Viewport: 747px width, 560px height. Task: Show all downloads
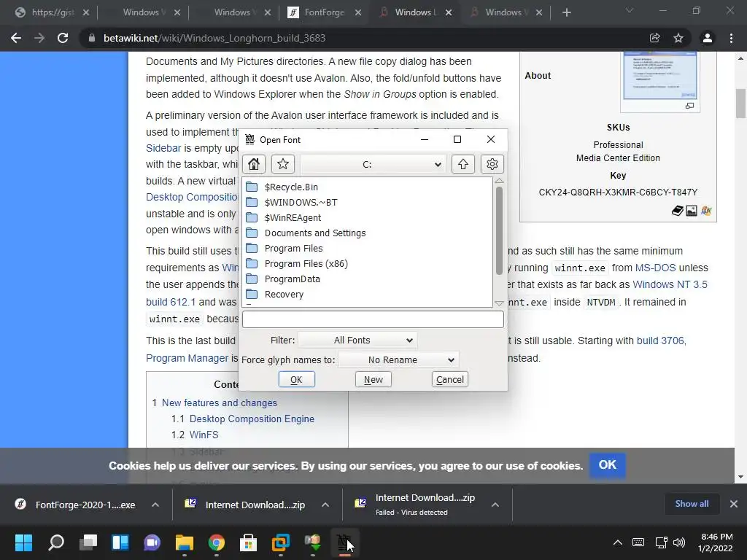click(x=692, y=503)
